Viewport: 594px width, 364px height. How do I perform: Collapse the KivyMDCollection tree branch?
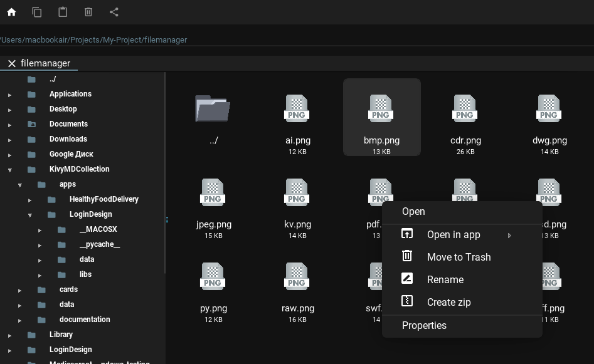coord(9,169)
